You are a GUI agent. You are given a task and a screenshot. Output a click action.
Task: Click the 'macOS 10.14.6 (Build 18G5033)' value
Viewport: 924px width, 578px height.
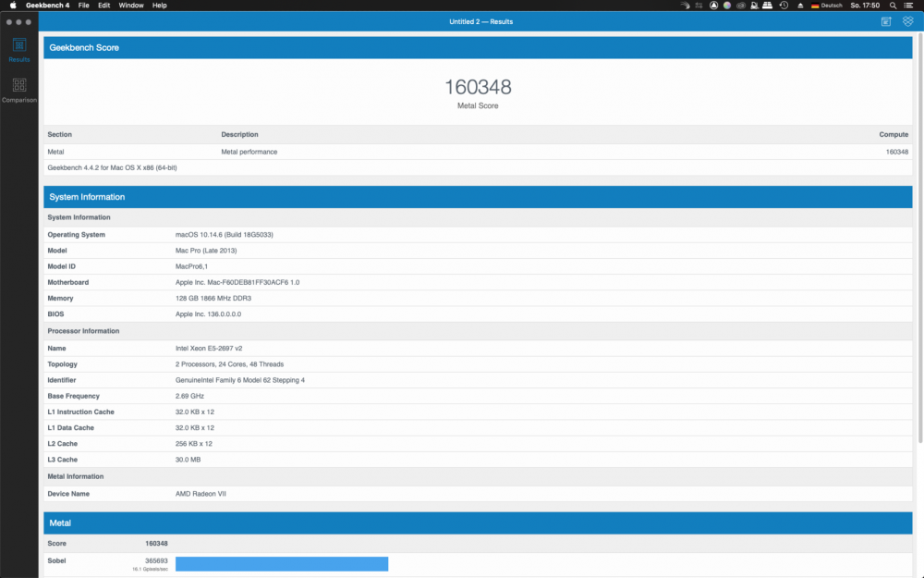224,235
